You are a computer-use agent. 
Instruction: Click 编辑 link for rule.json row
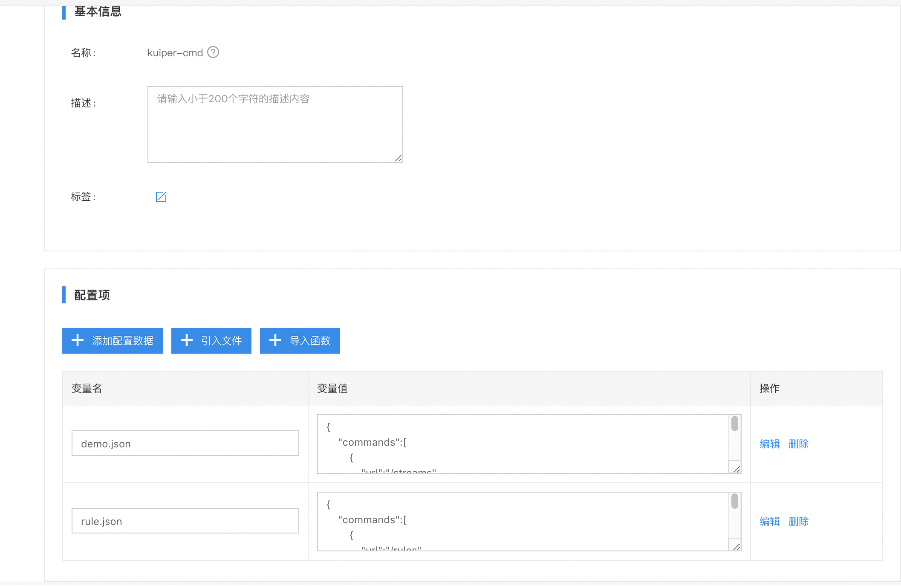(770, 522)
